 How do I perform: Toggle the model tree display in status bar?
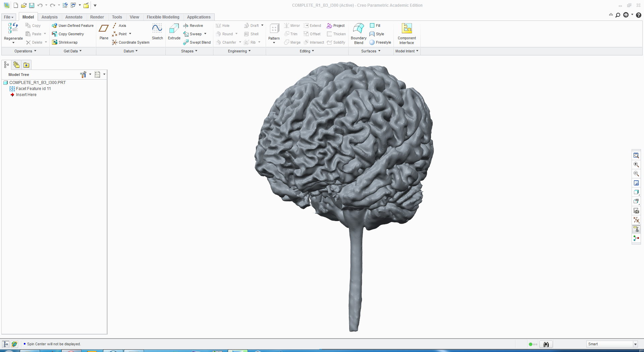click(x=6, y=344)
